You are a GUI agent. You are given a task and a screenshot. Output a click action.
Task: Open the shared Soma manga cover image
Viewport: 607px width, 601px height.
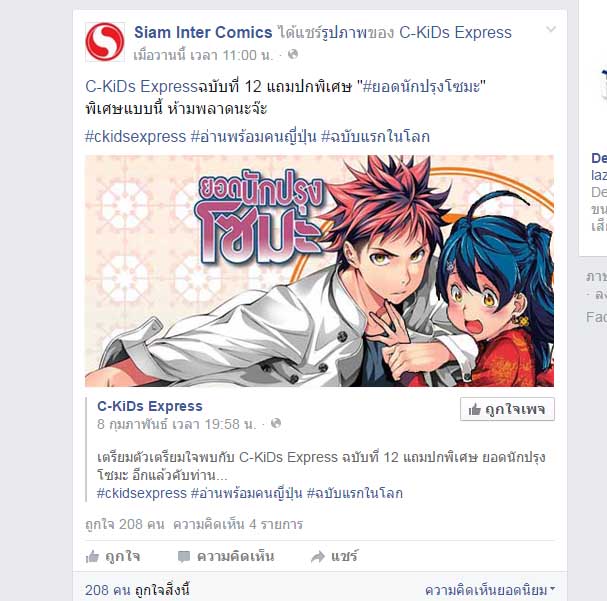click(319, 271)
